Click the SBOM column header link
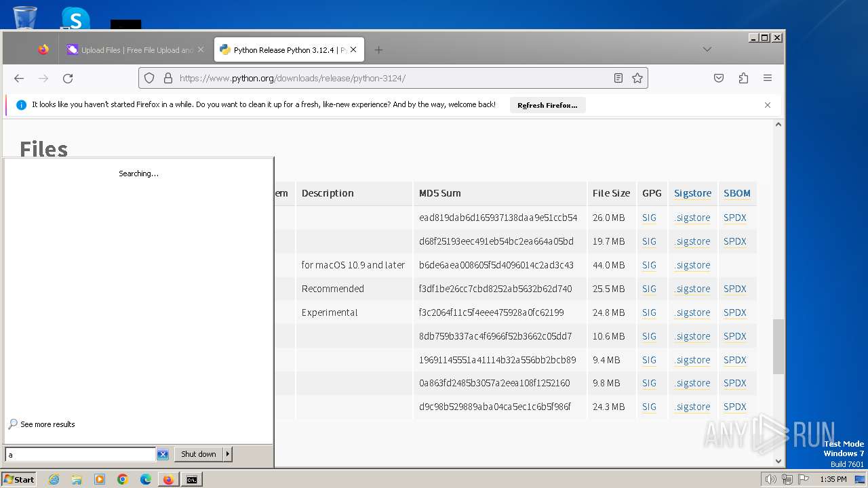The height and width of the screenshot is (488, 868). pyautogui.click(x=736, y=193)
